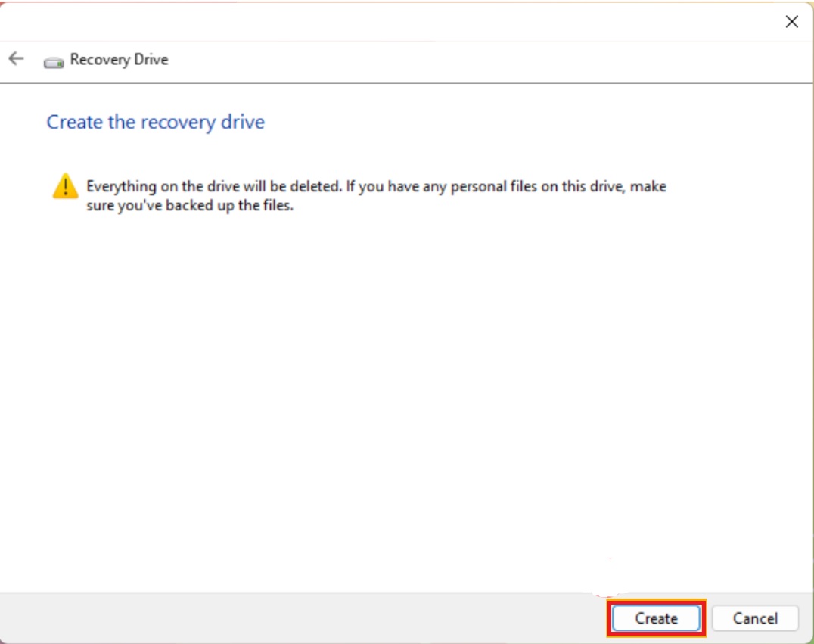Click the navigation arrow in the title bar
Viewport: 814px width, 644px height.
click(x=16, y=60)
